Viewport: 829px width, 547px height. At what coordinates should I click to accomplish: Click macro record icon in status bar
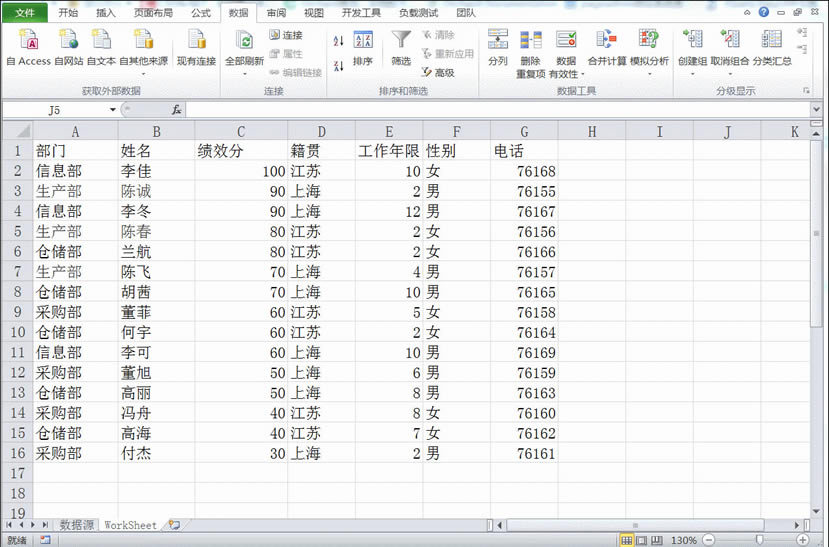(x=45, y=540)
